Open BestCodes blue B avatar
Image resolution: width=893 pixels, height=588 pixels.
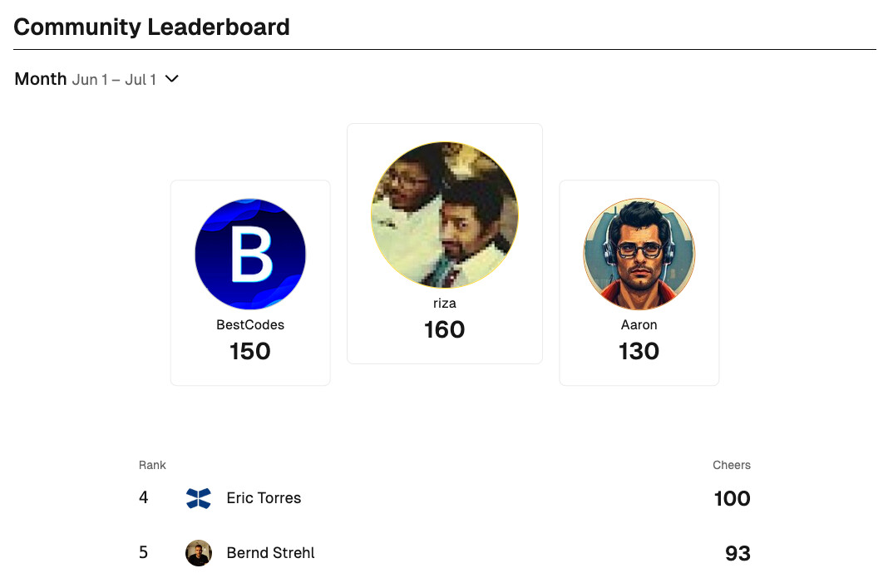click(x=250, y=254)
